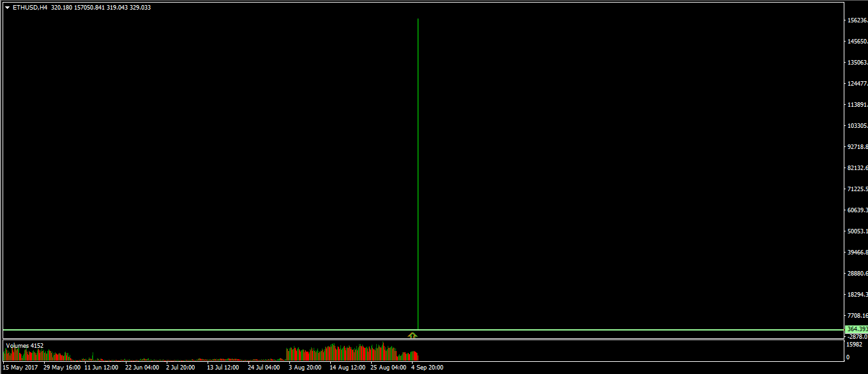Click the 39466 price scale value
Screen dimensions: 868x374
[x=857, y=253]
